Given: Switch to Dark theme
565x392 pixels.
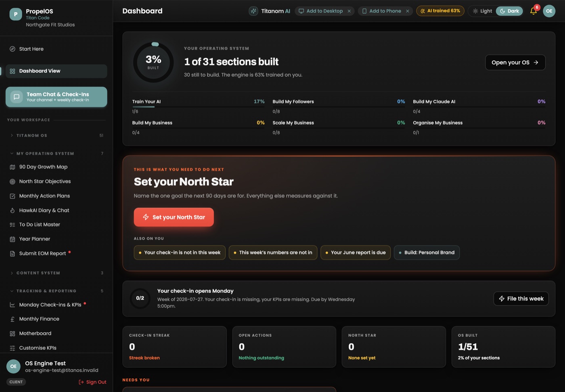Looking at the screenshot, I should (x=509, y=11).
